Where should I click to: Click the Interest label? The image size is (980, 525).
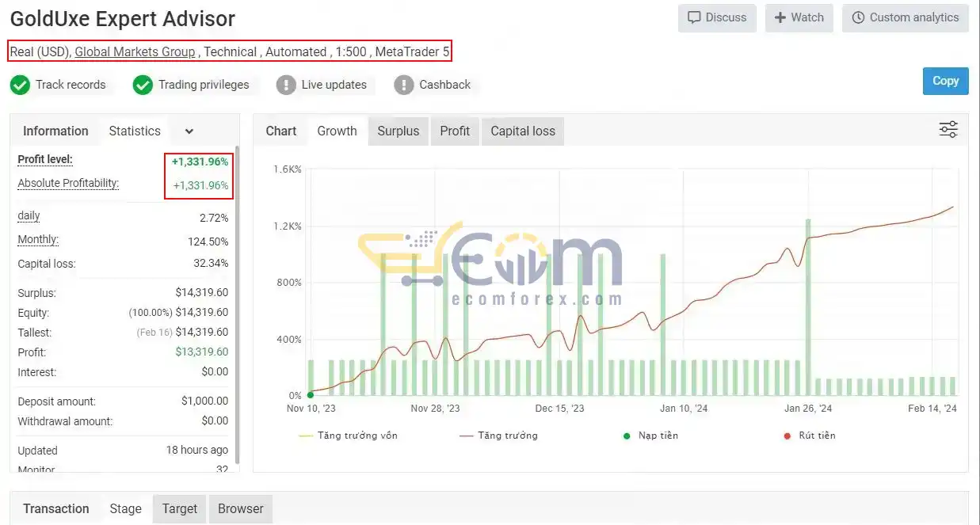pyautogui.click(x=37, y=372)
